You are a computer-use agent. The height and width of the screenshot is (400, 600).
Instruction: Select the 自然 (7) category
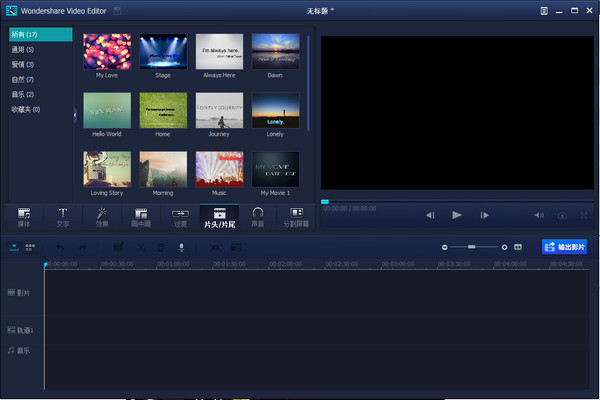point(23,79)
